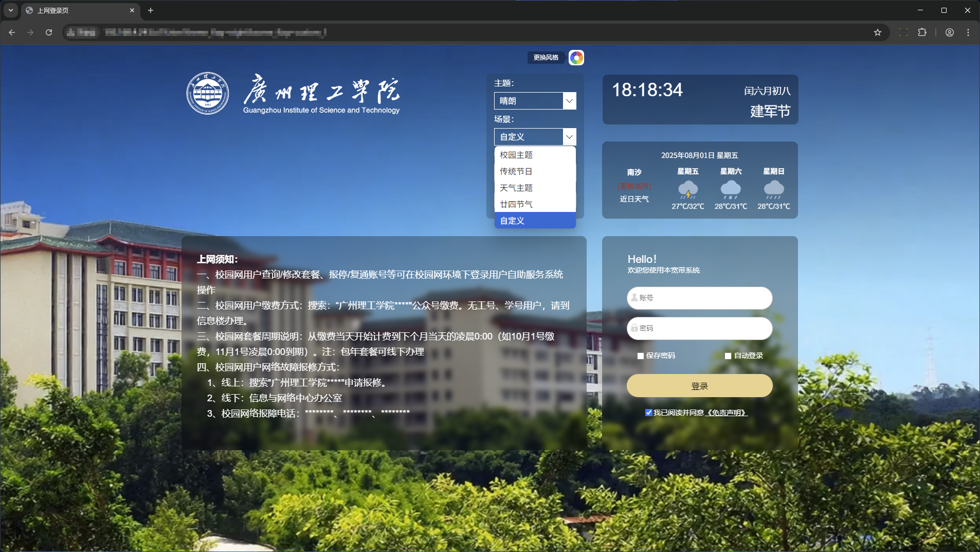The width and height of the screenshot is (980, 552).
Task: Choose 天气主题 from the scene list
Action: point(535,188)
